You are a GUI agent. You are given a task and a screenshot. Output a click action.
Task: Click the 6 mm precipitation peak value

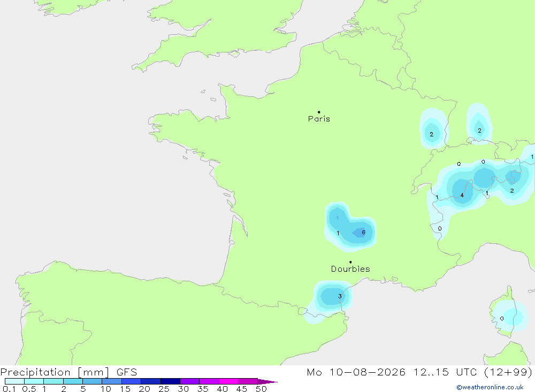tap(363, 232)
